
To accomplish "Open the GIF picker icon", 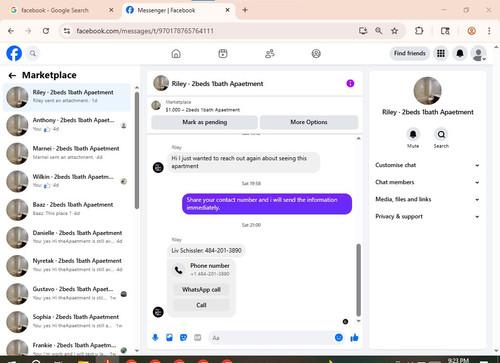I will click(x=198, y=338).
